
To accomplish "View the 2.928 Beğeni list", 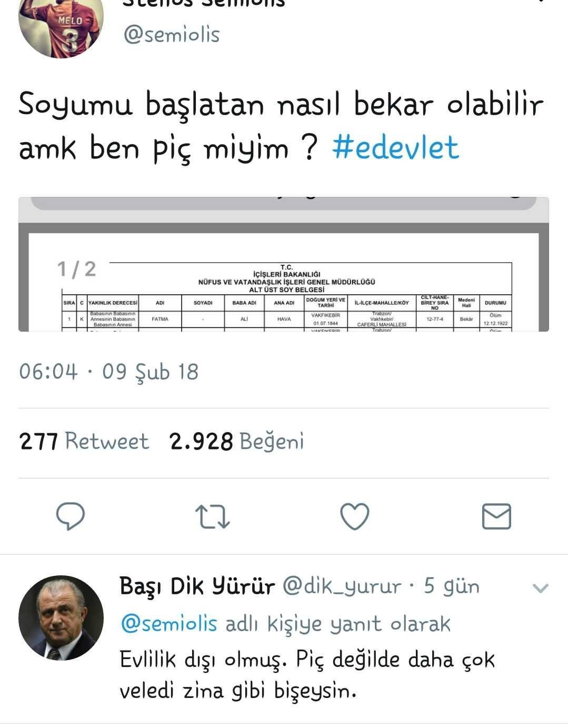I will tap(237, 441).
